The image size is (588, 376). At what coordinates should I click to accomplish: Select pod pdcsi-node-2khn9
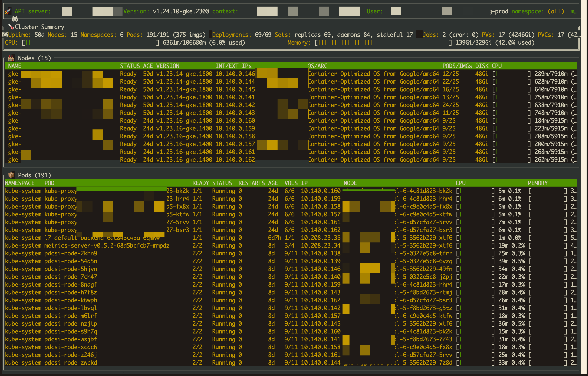[x=71, y=253]
